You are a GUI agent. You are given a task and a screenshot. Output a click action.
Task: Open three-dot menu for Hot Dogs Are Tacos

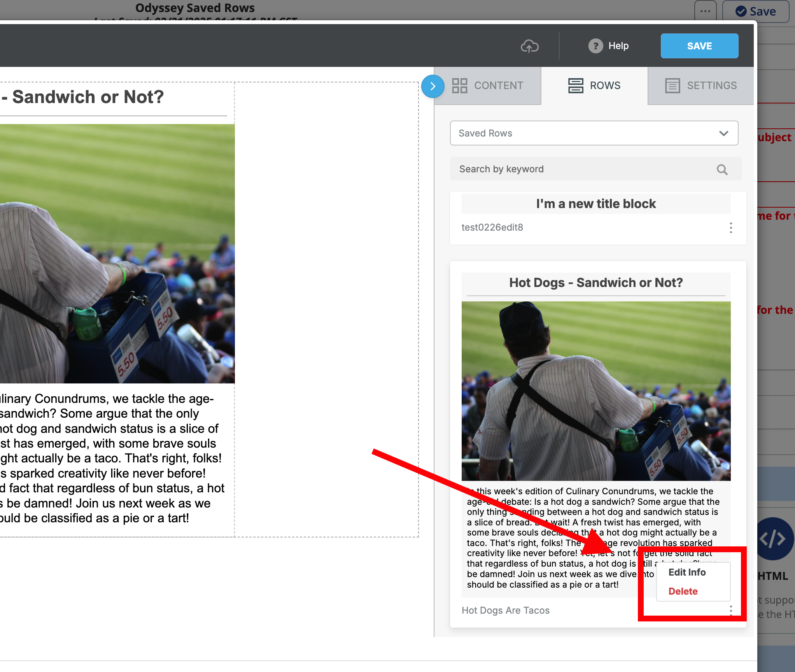tap(731, 610)
